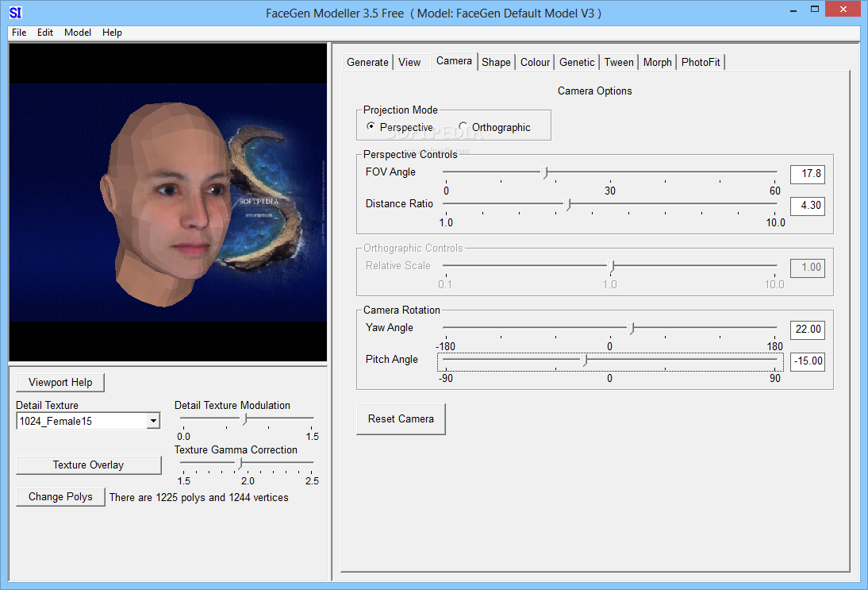Open the Model menu
This screenshot has height=590, width=868.
click(78, 33)
